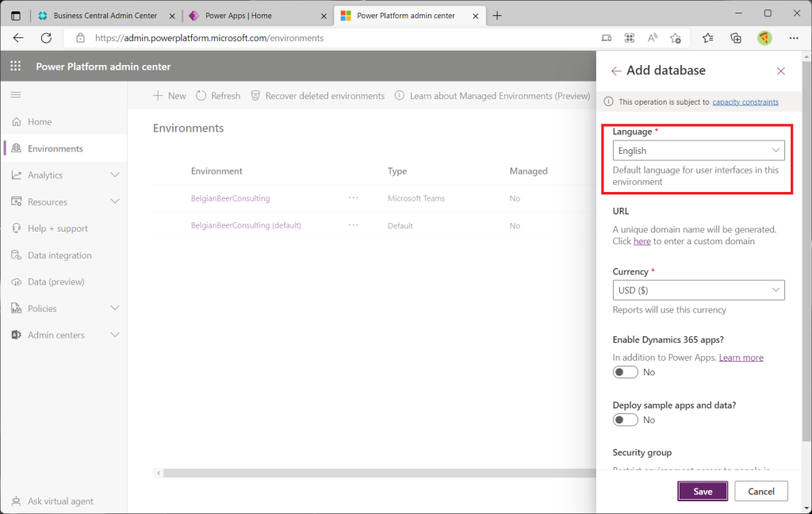Click the info icon beside Managed Environments
This screenshot has width=812, height=514.
pyautogui.click(x=400, y=96)
